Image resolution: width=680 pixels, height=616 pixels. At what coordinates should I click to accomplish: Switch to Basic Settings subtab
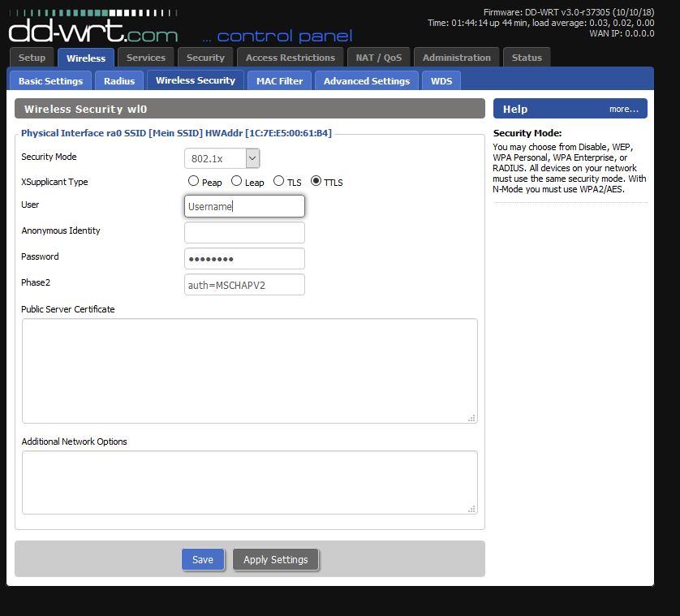click(x=50, y=80)
